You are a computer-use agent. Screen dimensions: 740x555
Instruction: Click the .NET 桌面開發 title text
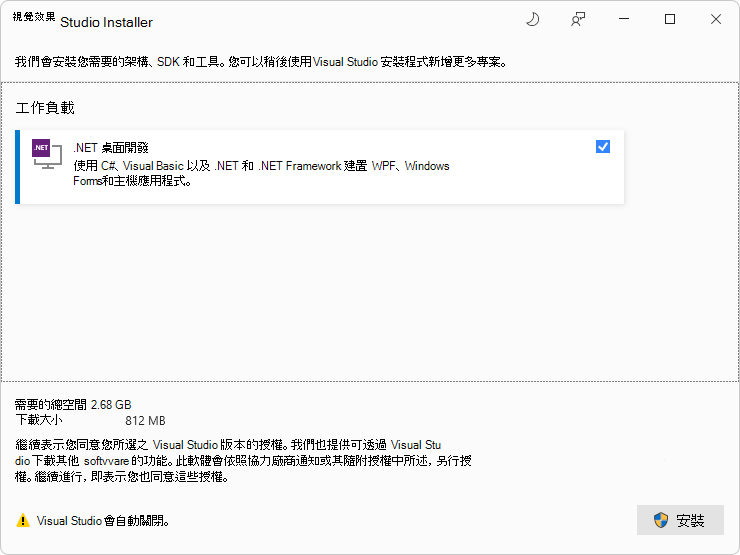pos(111,148)
